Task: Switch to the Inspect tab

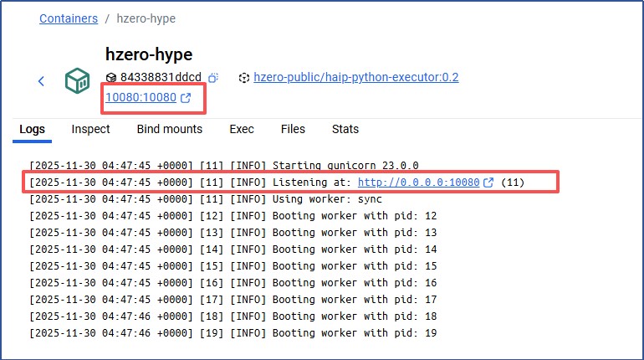Action: click(90, 129)
